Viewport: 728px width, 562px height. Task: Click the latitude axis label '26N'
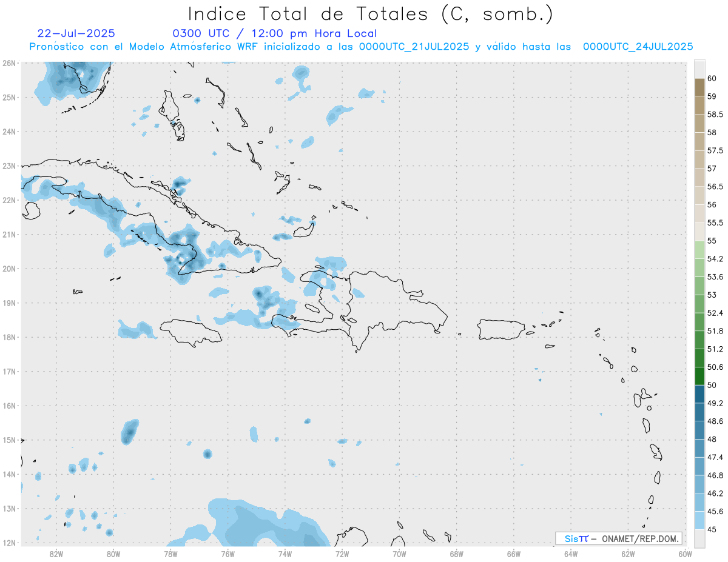[x=9, y=63]
